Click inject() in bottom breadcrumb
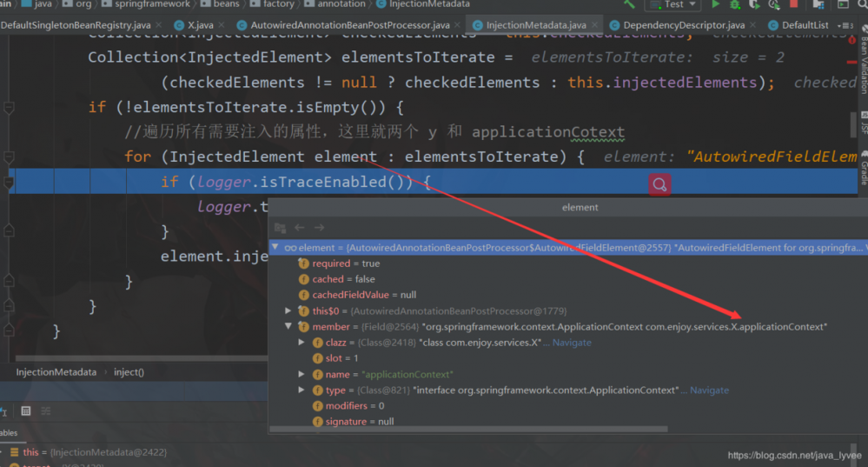 (129, 372)
